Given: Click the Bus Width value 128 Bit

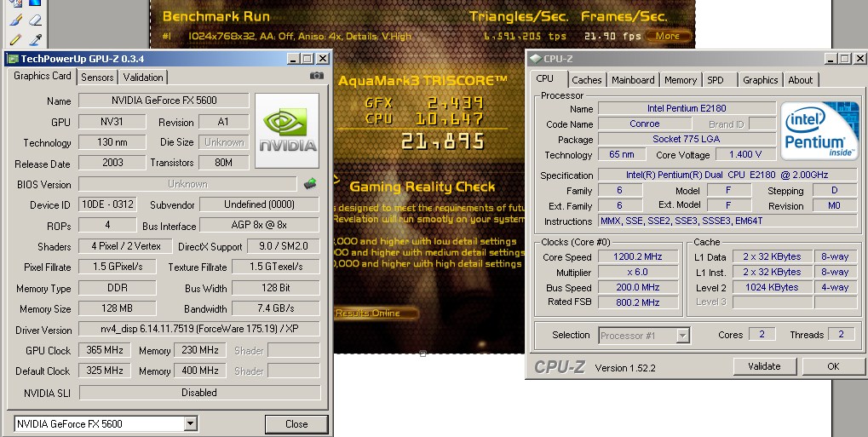Looking at the screenshot, I should (276, 287).
